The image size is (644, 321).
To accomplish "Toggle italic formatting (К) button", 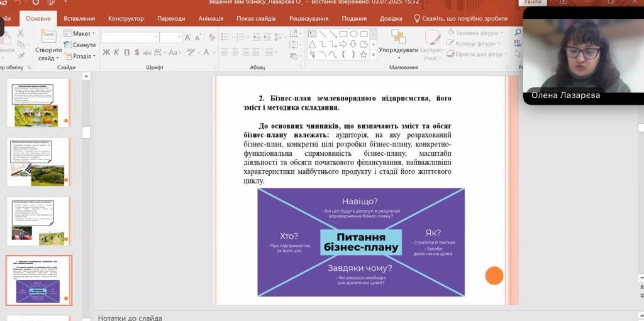I will (116, 52).
